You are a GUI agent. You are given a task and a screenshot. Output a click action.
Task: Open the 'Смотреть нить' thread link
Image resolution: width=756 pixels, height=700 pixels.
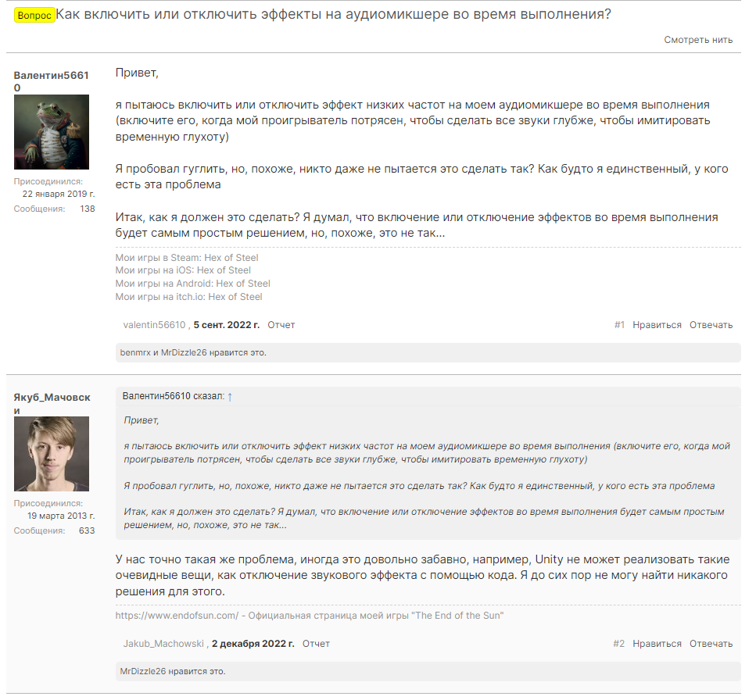click(698, 40)
